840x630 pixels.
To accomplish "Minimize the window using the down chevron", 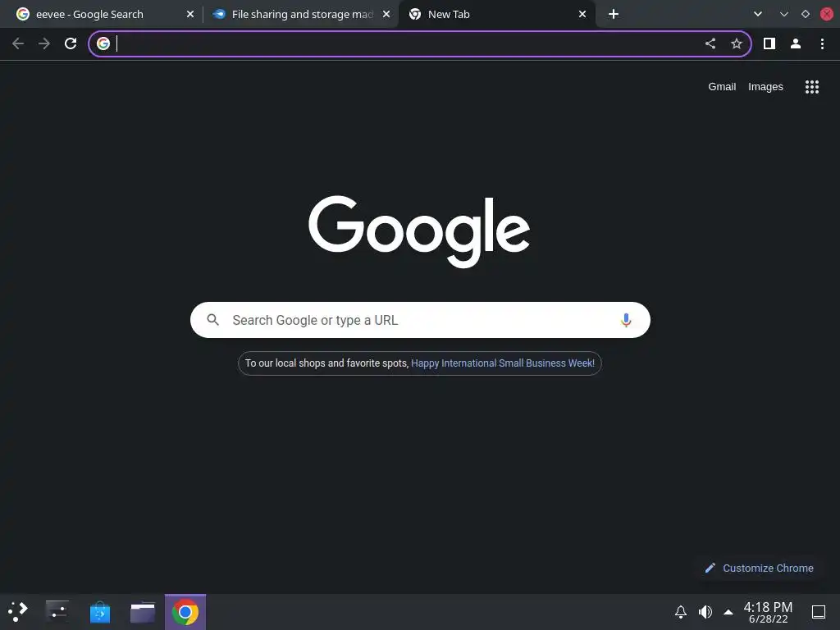I will (x=783, y=14).
